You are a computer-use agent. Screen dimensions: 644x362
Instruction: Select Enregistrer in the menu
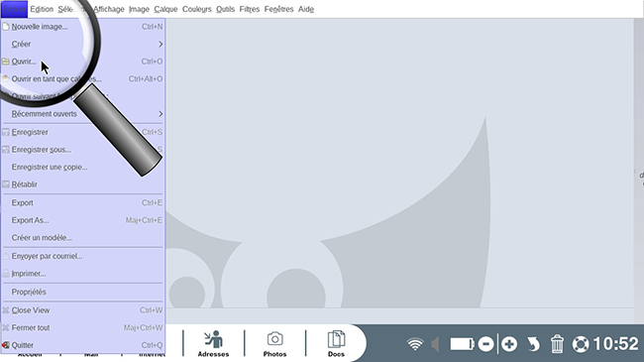click(82, 132)
